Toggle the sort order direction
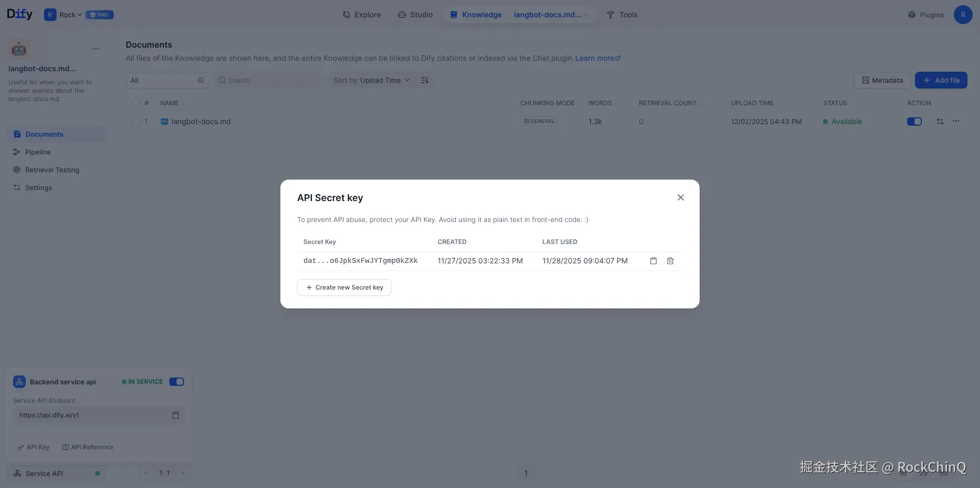Screen dimensions: 980x488 (x=424, y=80)
